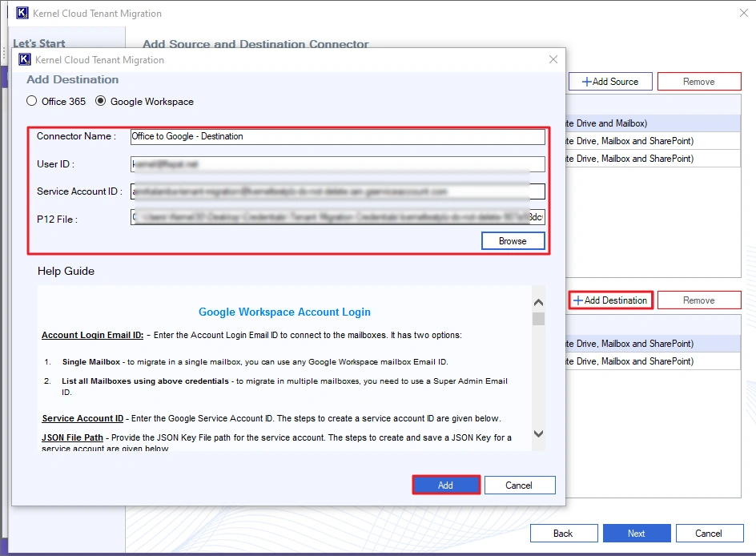Click Browse to choose a P12 file

coord(513,240)
